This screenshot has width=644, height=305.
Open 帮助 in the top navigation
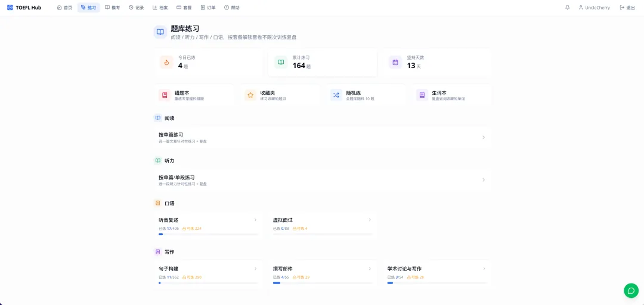(x=231, y=7)
